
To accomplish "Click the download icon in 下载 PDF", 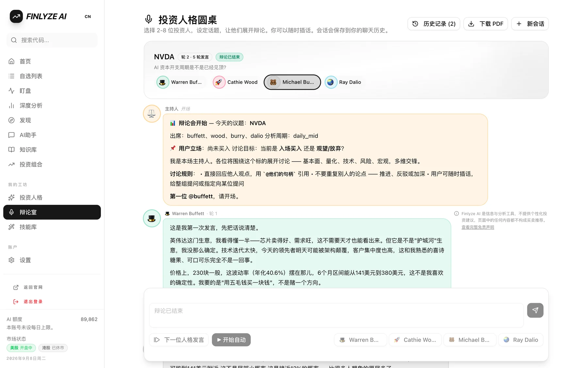I will pyautogui.click(x=471, y=24).
